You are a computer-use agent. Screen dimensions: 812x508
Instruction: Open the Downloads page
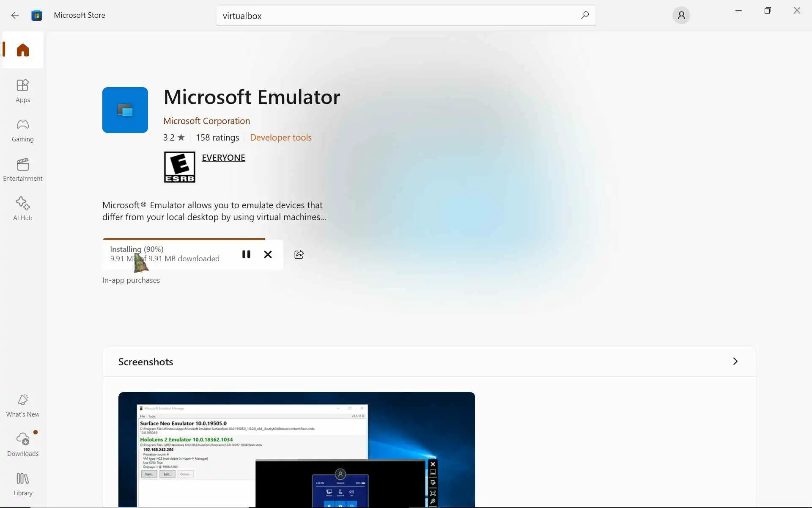point(23,444)
